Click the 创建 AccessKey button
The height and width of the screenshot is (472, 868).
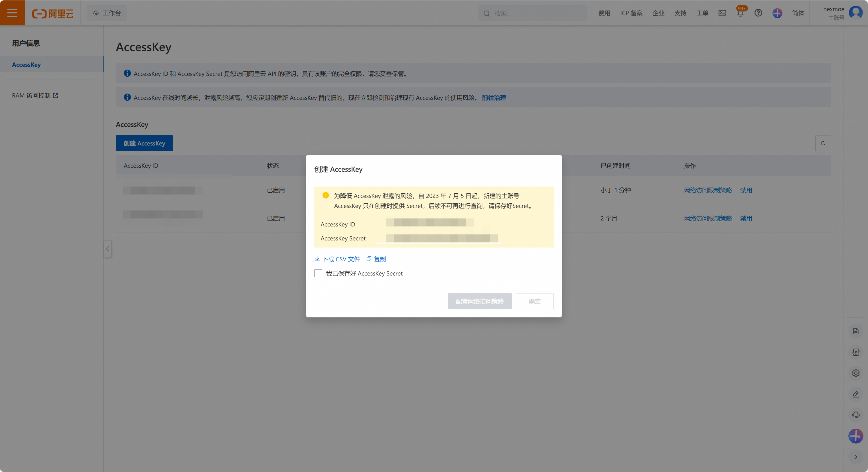[x=144, y=143]
